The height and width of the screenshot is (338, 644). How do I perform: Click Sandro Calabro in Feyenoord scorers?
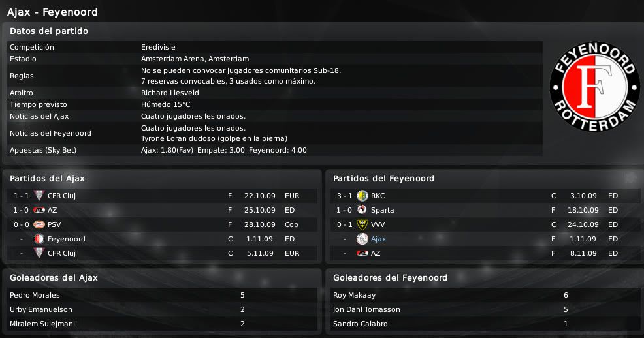point(360,324)
